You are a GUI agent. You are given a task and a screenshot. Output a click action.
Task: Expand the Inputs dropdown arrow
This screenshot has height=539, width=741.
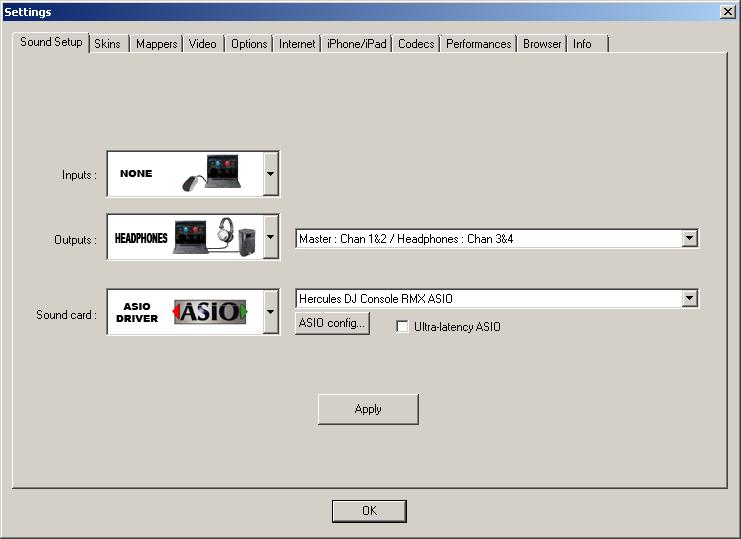click(270, 174)
